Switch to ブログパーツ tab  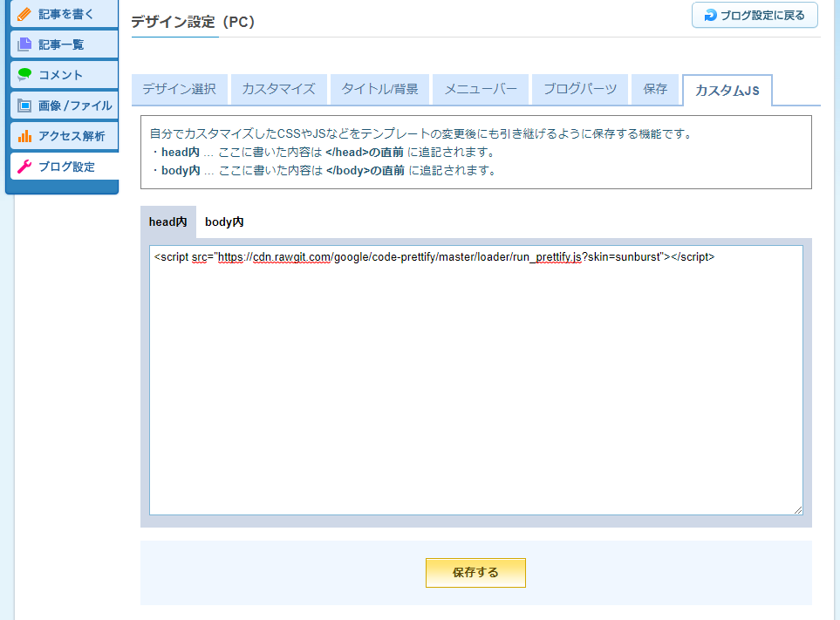pyautogui.click(x=580, y=90)
